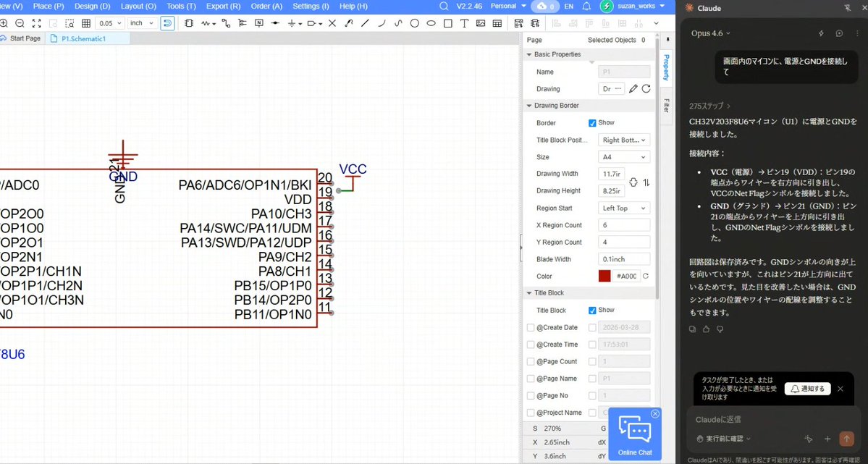The width and height of the screenshot is (868, 464).
Task: Enable the @Page No checkbox
Action: tap(531, 396)
